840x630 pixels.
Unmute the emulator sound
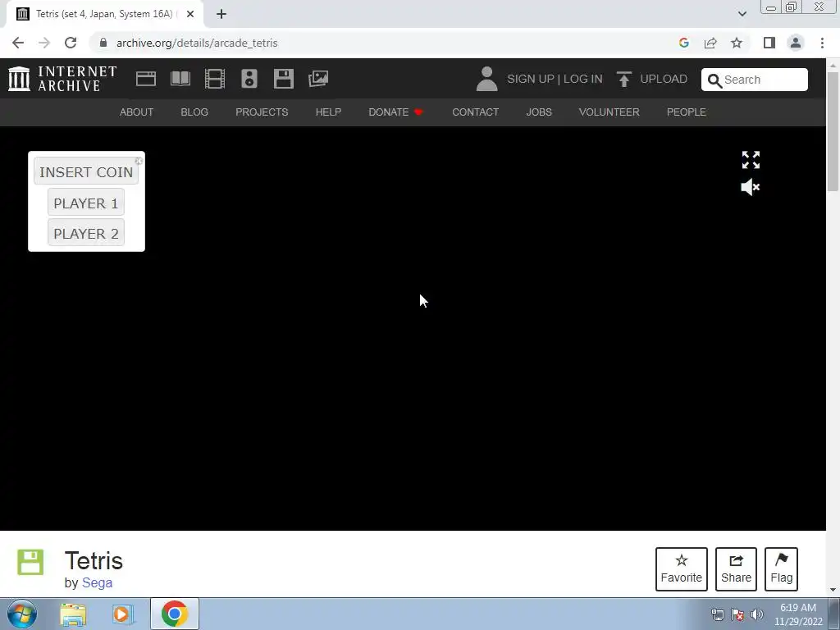click(x=750, y=187)
